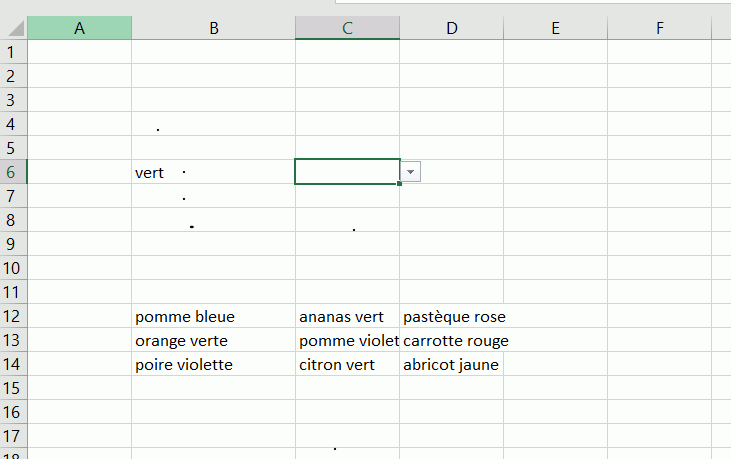Select column A header
The image size is (731, 459).
79,29
